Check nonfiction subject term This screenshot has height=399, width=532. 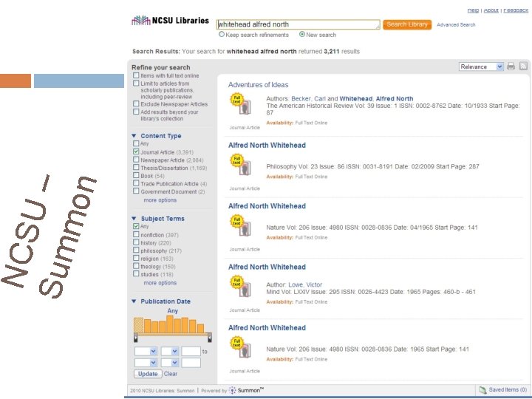tap(136, 234)
